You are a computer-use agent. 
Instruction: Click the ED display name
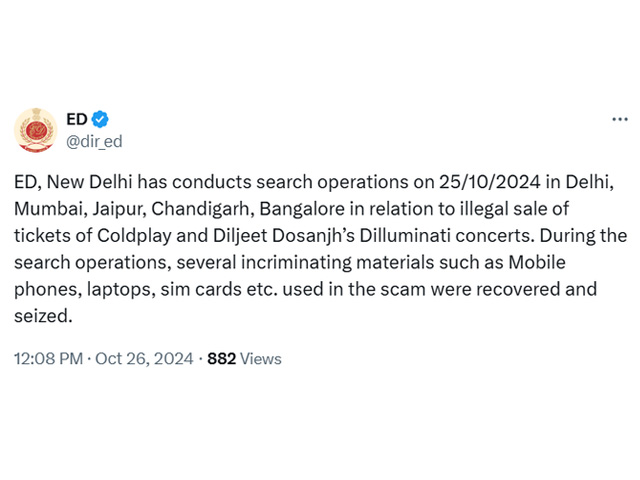77,120
